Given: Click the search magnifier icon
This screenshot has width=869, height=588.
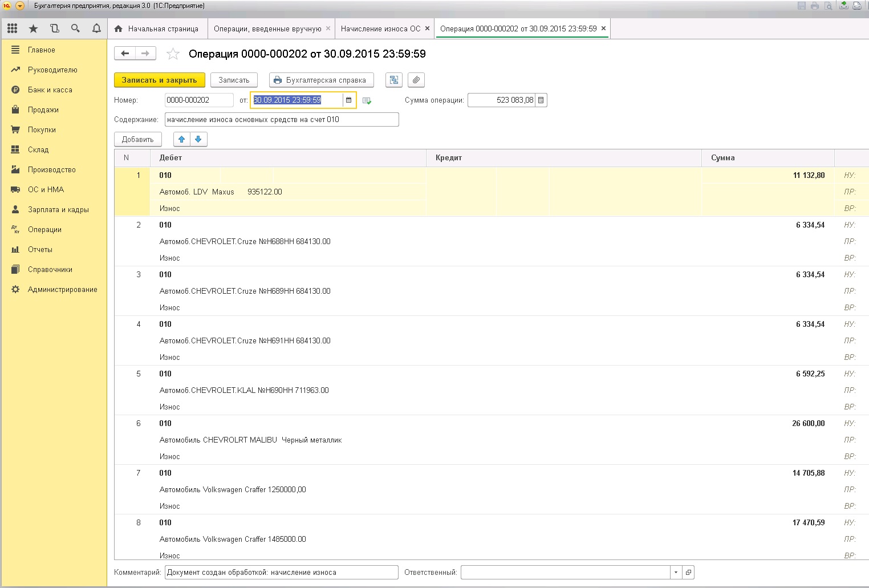Looking at the screenshot, I should (75, 29).
